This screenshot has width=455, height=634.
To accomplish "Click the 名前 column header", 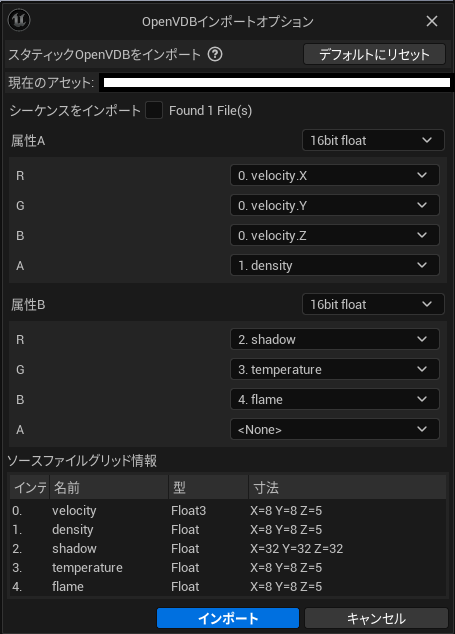I will [x=108, y=487].
